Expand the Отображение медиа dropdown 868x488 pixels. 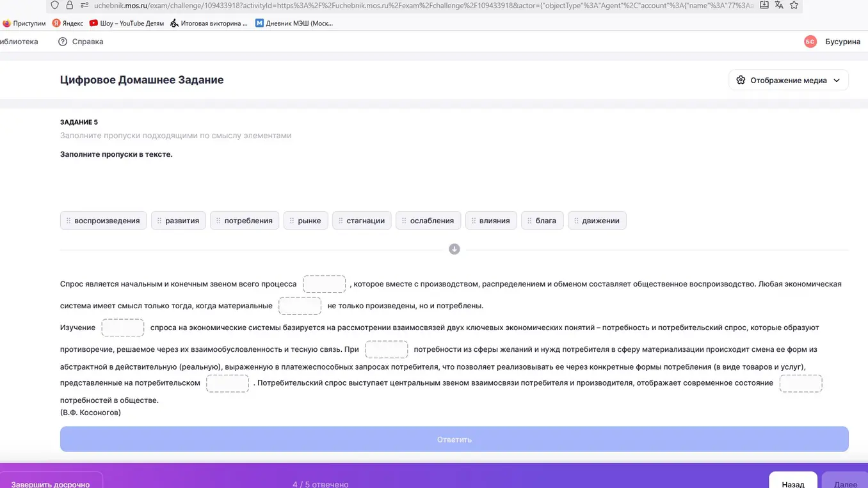(x=789, y=80)
